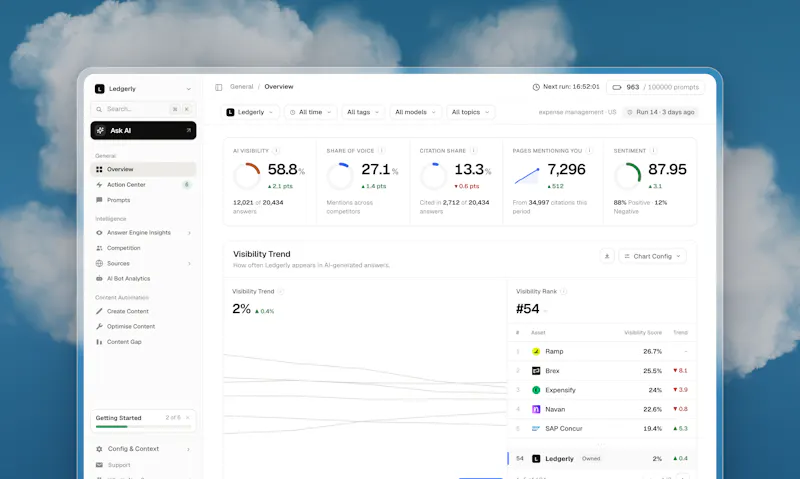Open the All models dropdown
The image size is (800, 479).
point(415,112)
